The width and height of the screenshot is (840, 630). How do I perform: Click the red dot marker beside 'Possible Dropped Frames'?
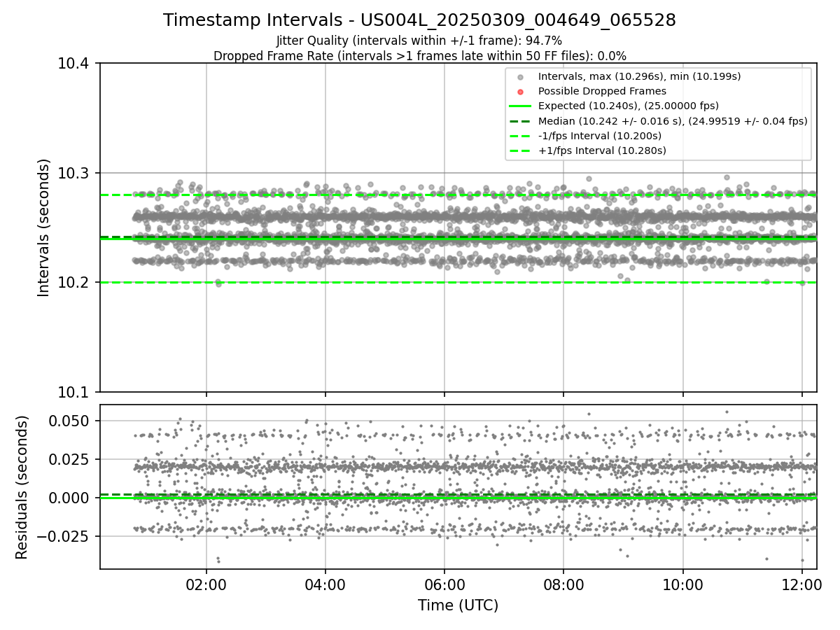pyautogui.click(x=519, y=92)
